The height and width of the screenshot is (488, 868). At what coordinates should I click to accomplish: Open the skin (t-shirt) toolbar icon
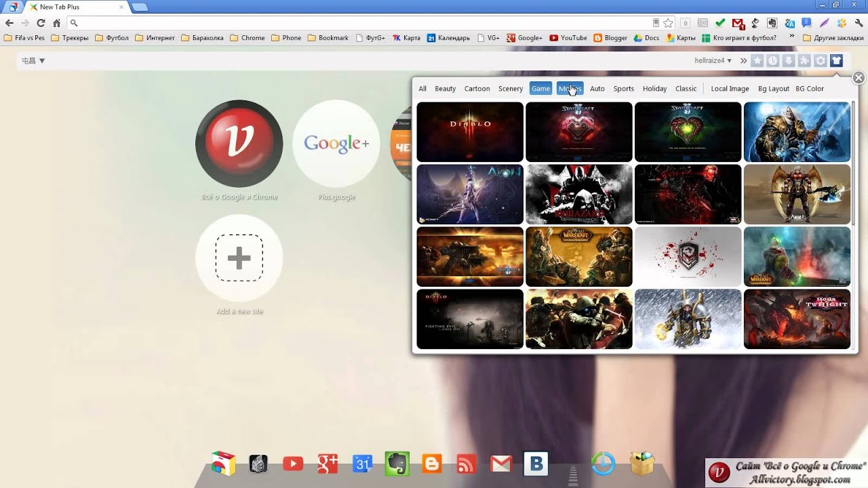pos(836,60)
